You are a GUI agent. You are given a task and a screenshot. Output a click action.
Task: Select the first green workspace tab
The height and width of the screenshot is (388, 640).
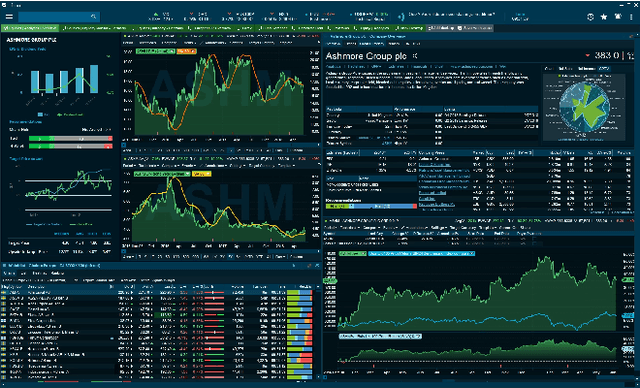click(x=30, y=28)
